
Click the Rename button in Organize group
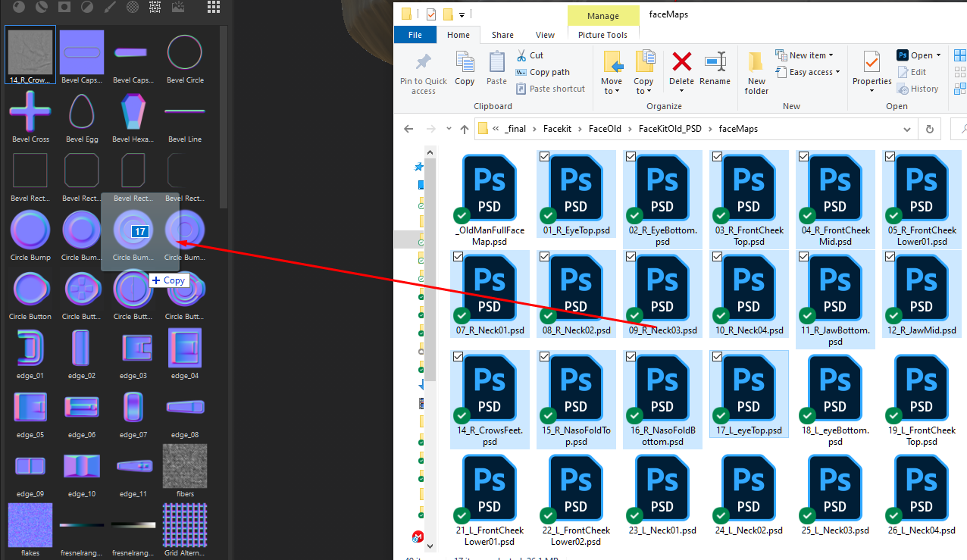(715, 69)
